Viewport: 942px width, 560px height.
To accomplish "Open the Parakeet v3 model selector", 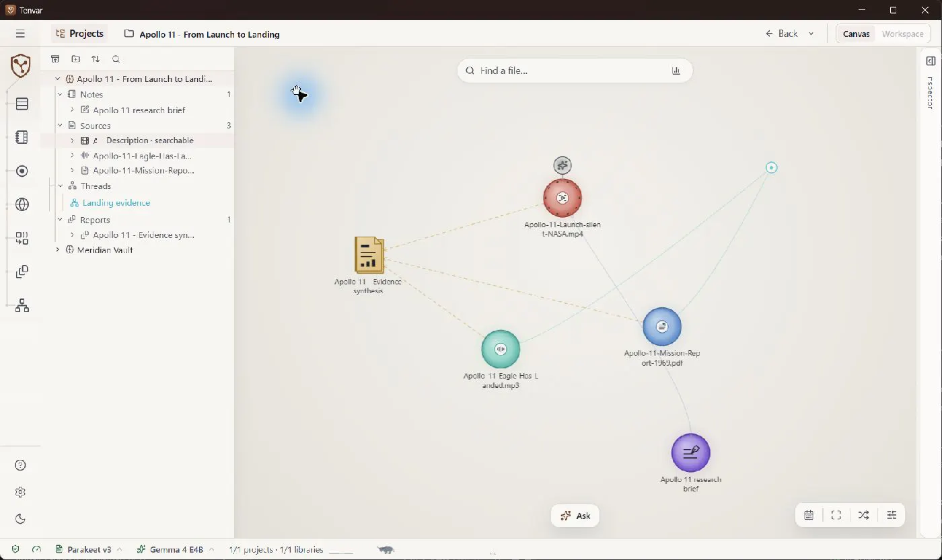I will pyautogui.click(x=87, y=549).
